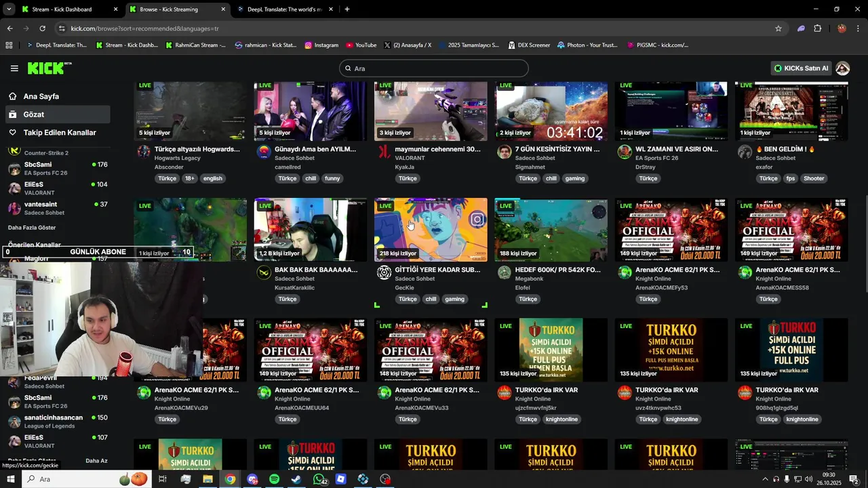Open WhatsApp from the taskbar

[319, 479]
